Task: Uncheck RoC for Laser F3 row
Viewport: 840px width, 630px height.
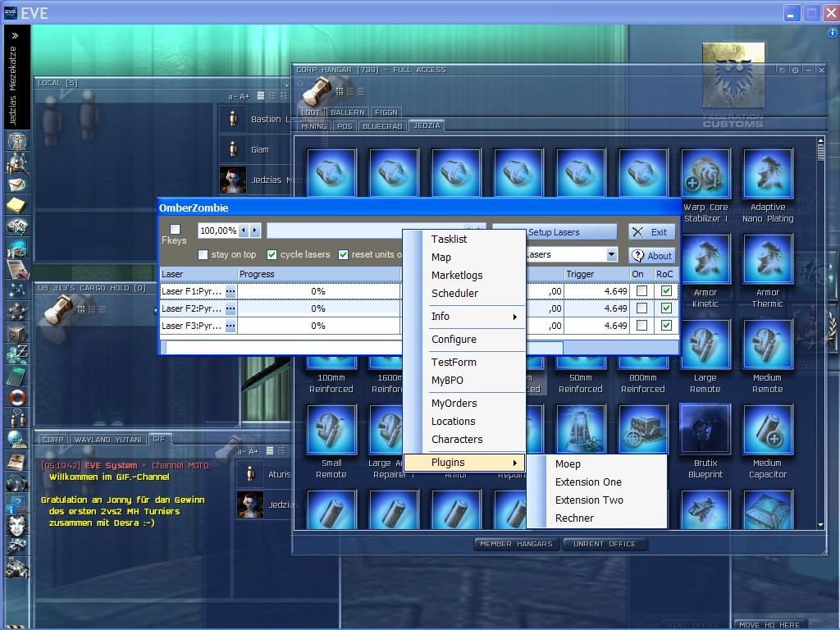Action: point(666,325)
